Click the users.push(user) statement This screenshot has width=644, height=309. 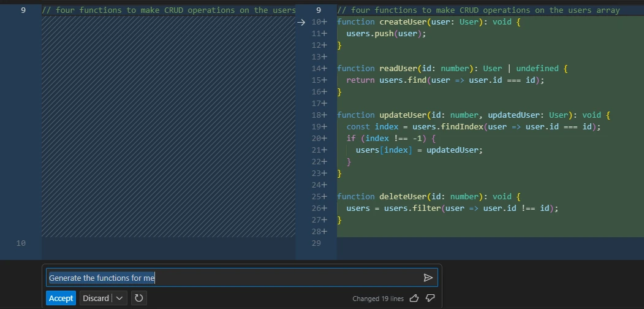tap(385, 34)
